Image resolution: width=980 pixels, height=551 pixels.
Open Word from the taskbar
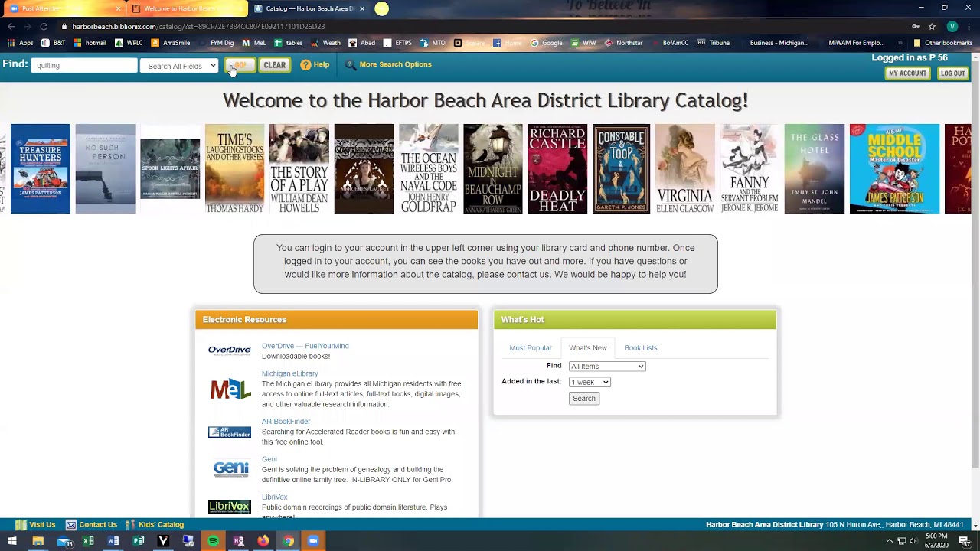point(113,541)
